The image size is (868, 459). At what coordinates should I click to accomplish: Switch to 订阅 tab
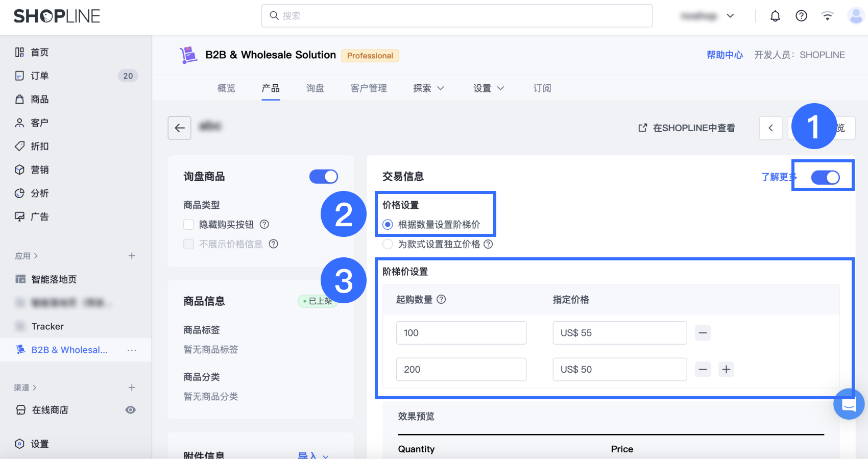click(x=542, y=88)
